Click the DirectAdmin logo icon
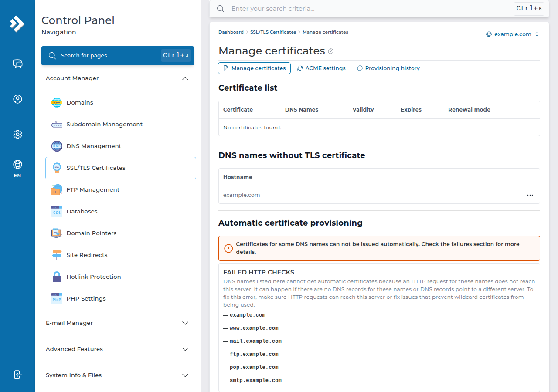 17,24
